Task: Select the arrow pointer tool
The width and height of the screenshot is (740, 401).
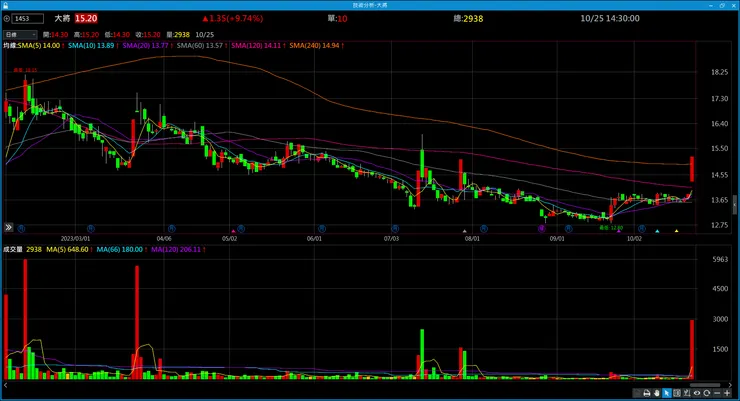Action: tap(666, 393)
